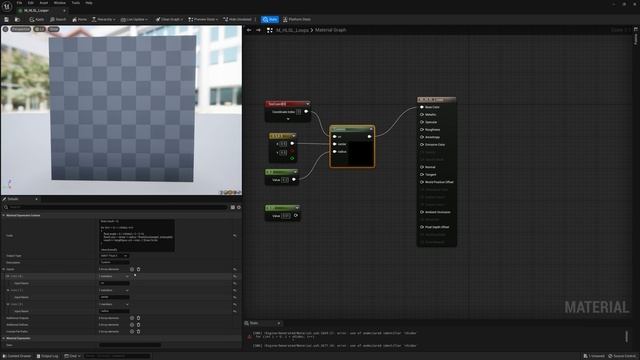Click the unconnected constant node output pin
This screenshot has width=640, height=360.
pyautogui.click(x=296, y=216)
